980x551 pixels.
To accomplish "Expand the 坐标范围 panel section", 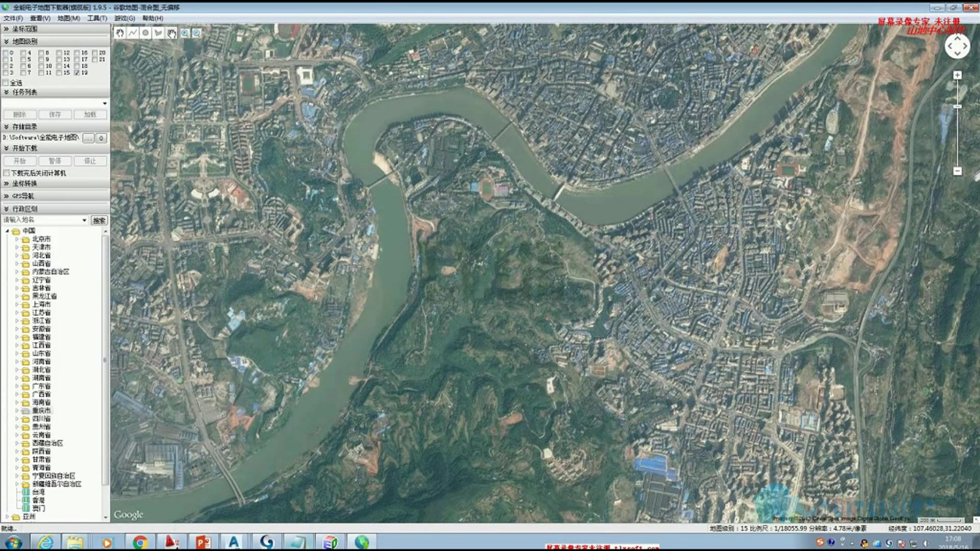I will [x=55, y=29].
